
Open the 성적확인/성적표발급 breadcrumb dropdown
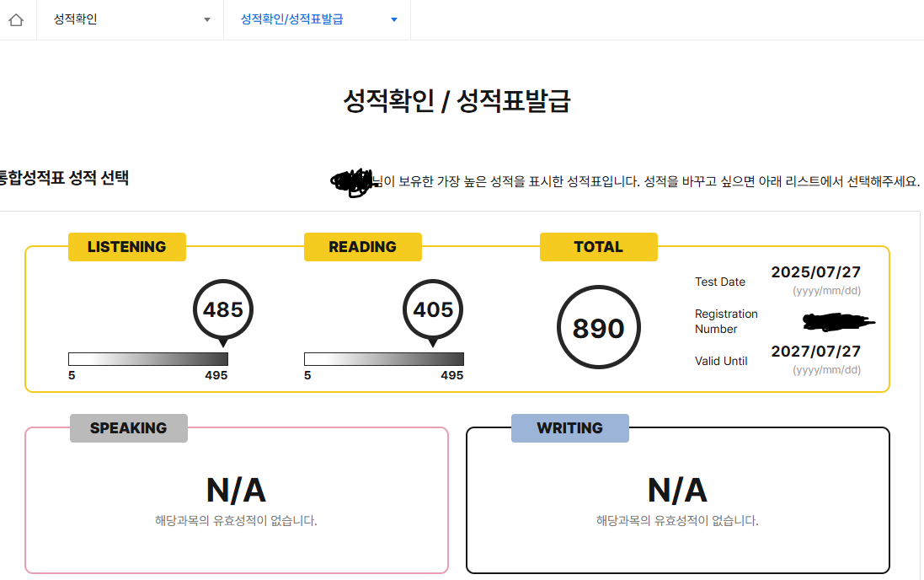[317, 20]
